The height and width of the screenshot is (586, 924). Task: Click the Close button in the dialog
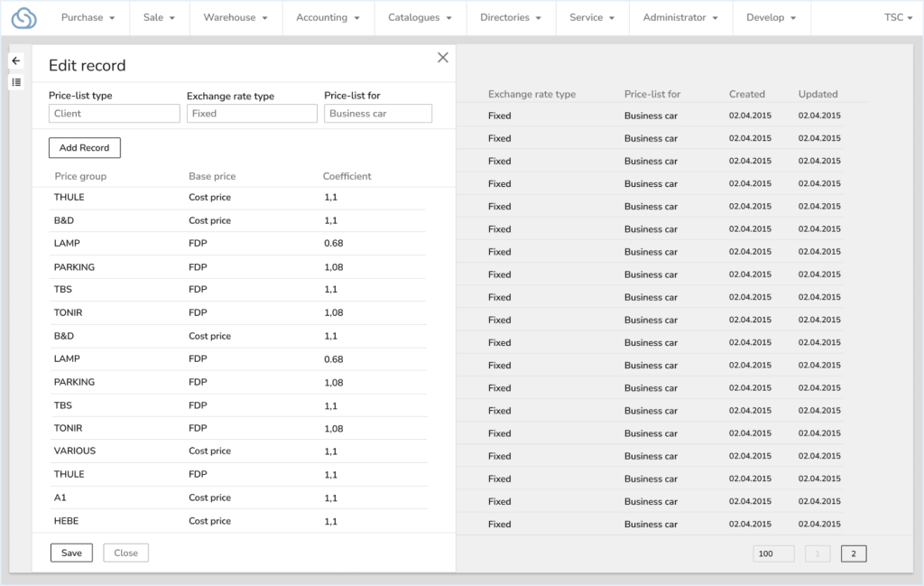(125, 552)
